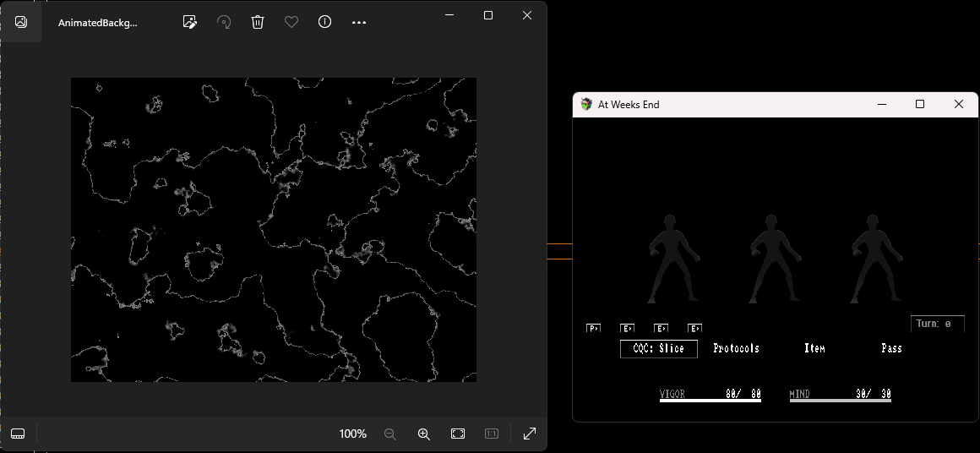Click the zoom in magnifier icon
This screenshot has width=980, height=453.
point(424,434)
